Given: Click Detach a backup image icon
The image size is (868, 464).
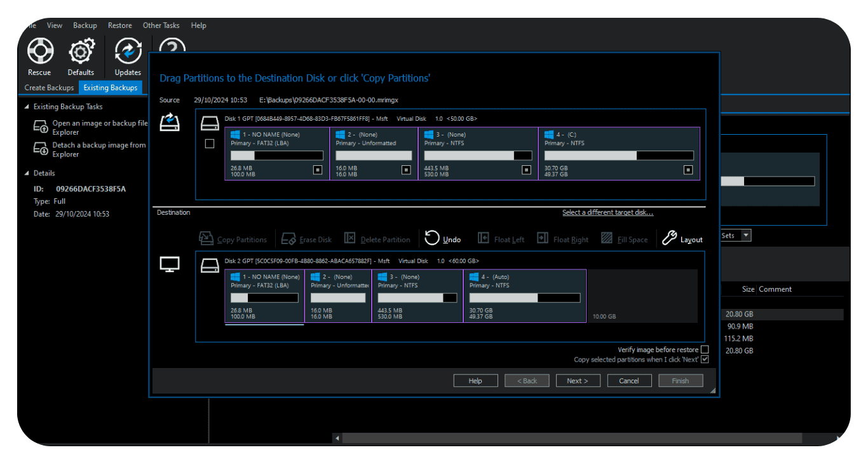Looking at the screenshot, I should [x=41, y=149].
